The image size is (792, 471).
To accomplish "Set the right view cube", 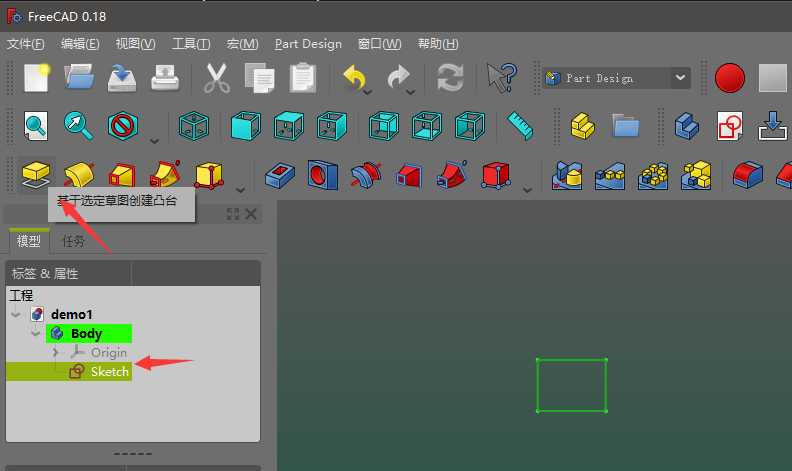I will pyautogui.click(x=332, y=126).
